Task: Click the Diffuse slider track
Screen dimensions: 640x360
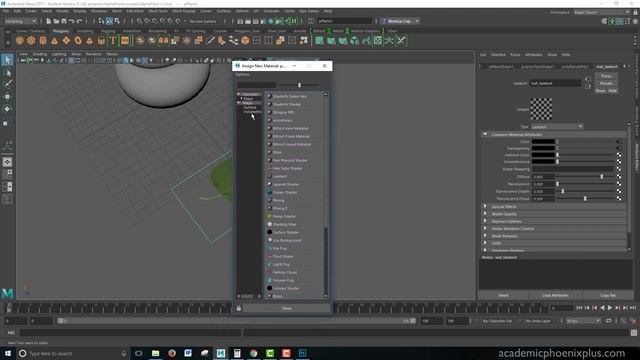Action: coord(586,177)
